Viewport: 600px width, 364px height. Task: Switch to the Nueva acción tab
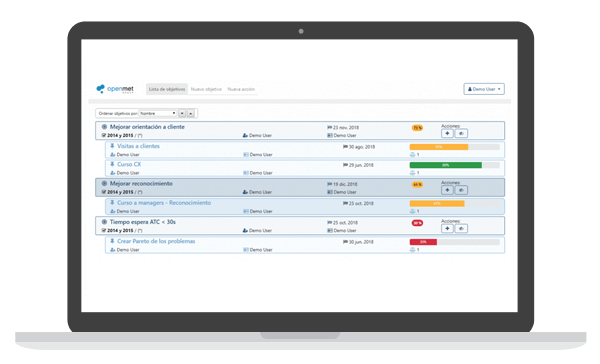pyautogui.click(x=241, y=89)
